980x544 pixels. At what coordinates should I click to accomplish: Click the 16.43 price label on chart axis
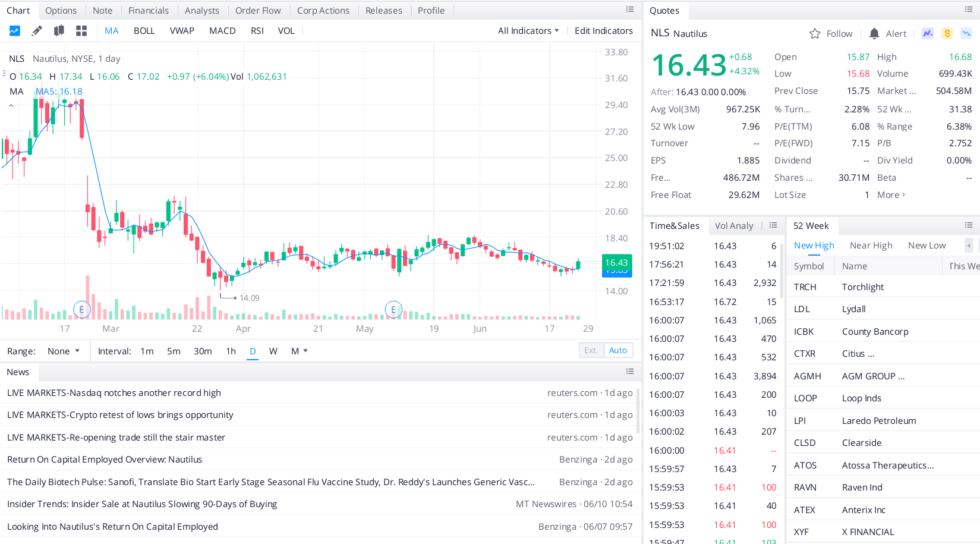click(x=616, y=263)
